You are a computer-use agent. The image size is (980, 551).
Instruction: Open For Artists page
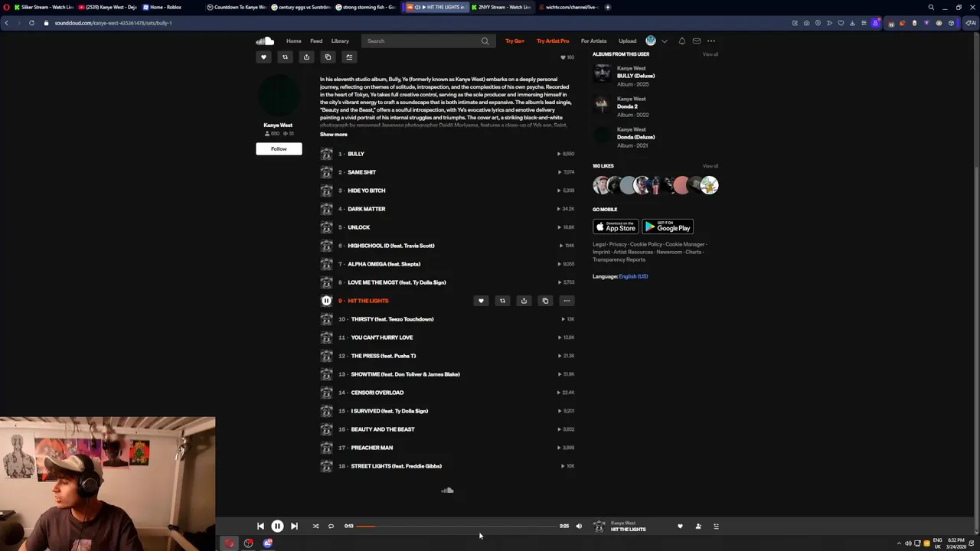click(x=593, y=41)
